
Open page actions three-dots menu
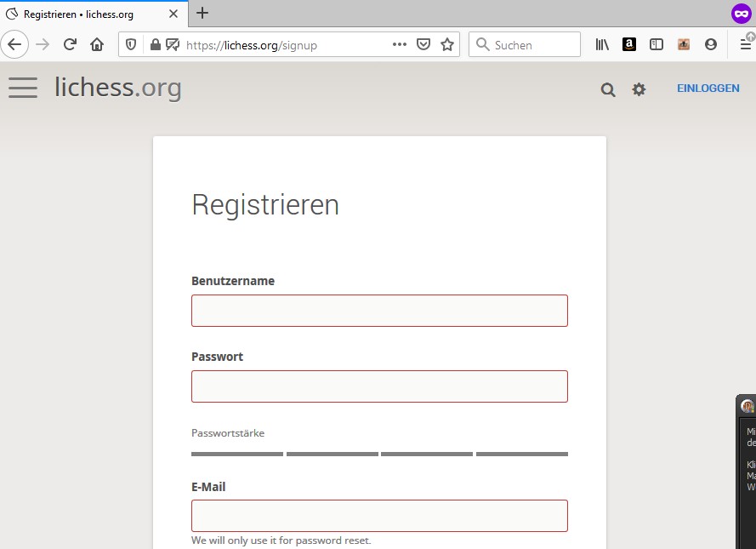point(399,45)
